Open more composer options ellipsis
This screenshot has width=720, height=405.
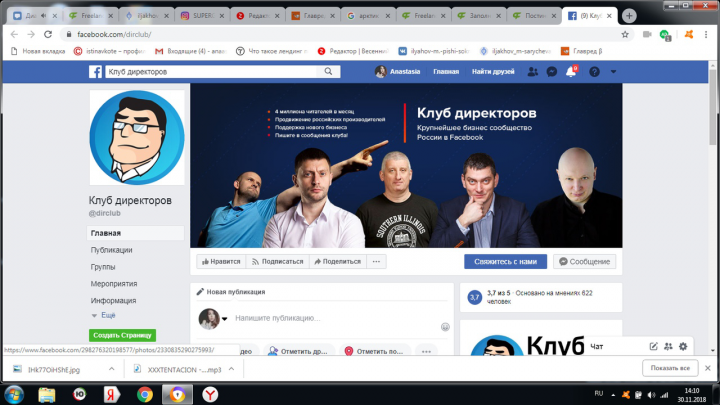(426, 351)
